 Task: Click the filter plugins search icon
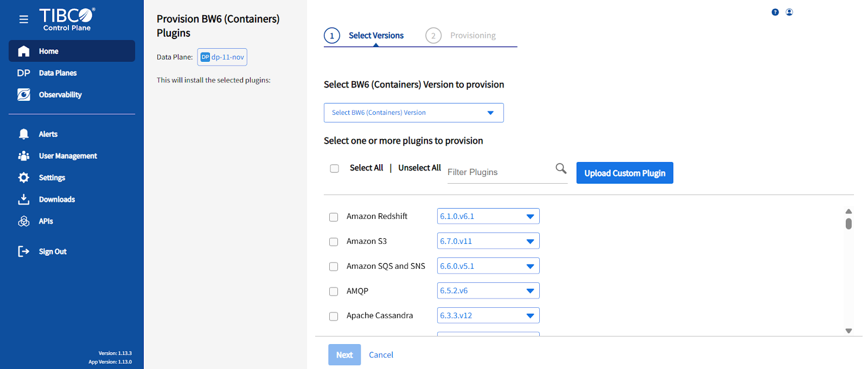tap(561, 169)
